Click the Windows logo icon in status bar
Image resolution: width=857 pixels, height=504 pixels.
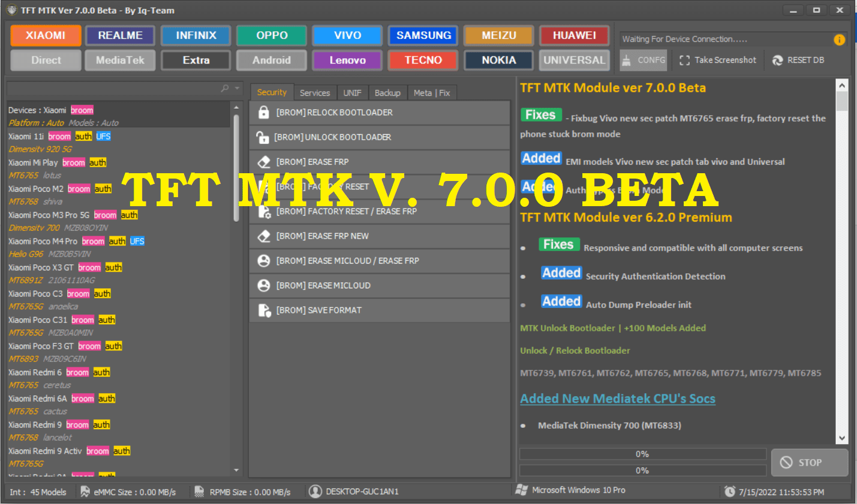point(522,490)
